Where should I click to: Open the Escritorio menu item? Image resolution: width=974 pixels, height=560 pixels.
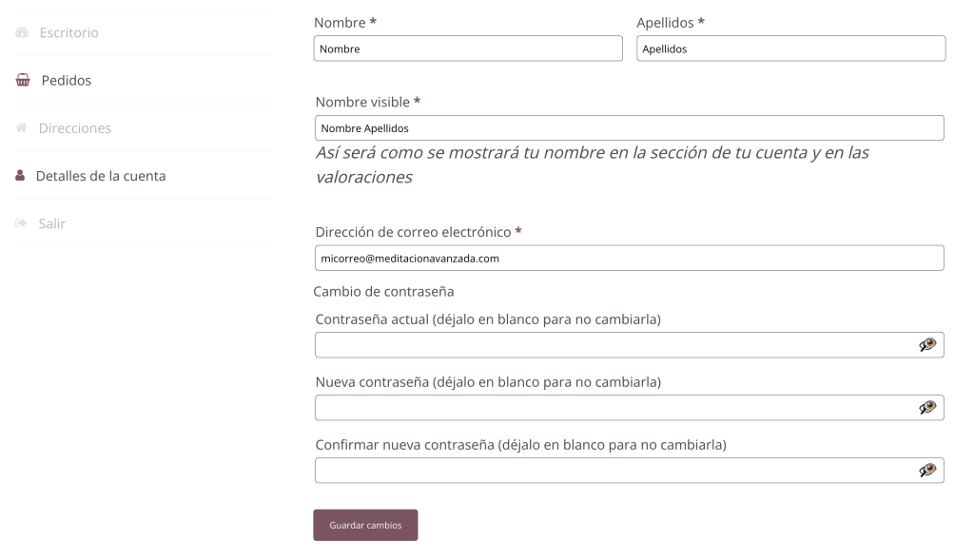click(x=68, y=33)
